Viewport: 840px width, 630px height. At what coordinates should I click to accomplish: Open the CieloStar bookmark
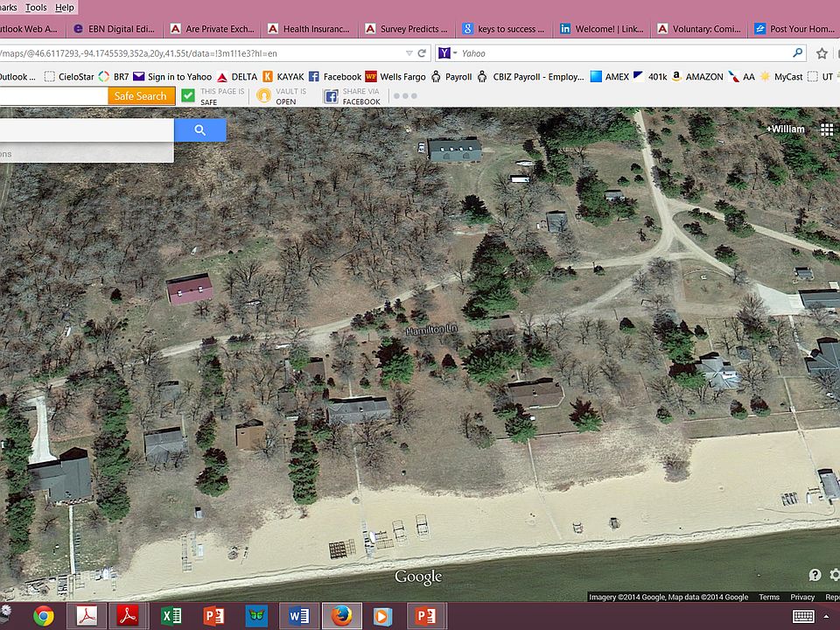68,77
